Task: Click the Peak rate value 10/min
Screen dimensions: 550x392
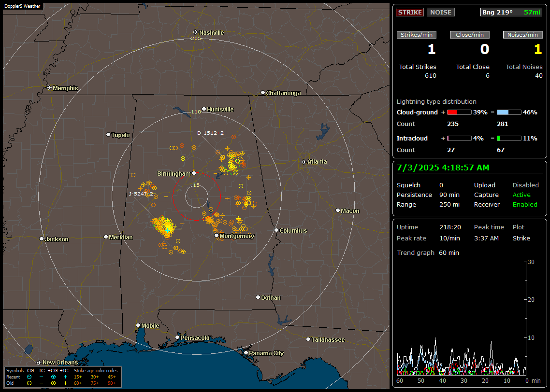Action: click(450, 238)
